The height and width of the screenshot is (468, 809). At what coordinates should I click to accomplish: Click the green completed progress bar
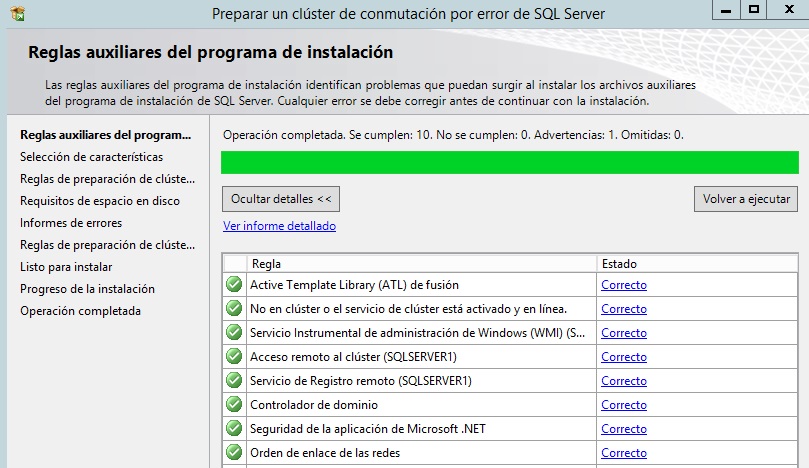click(510, 163)
